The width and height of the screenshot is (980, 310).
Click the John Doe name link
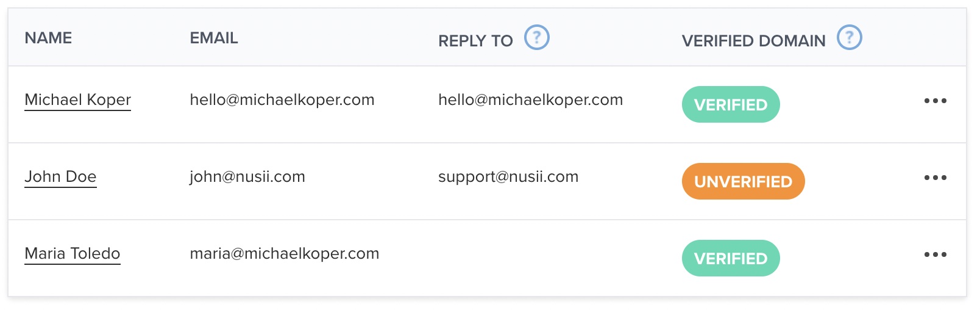pyautogui.click(x=60, y=177)
